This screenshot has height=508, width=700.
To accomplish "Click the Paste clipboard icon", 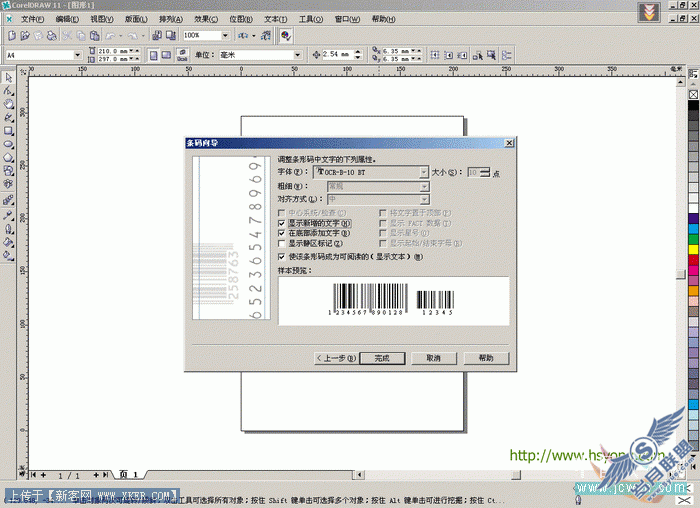I will 95,35.
